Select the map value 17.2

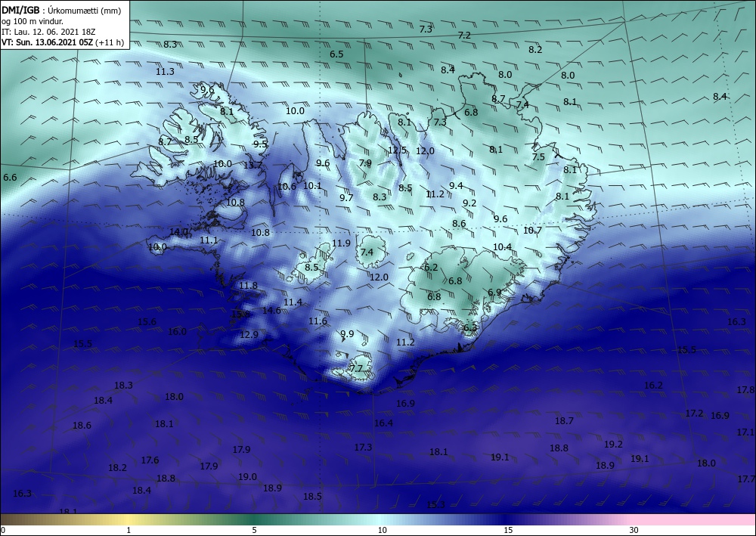point(694,414)
